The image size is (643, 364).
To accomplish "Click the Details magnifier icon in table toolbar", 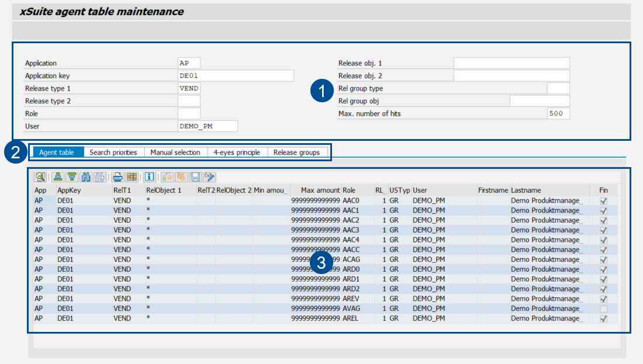I will click(40, 176).
